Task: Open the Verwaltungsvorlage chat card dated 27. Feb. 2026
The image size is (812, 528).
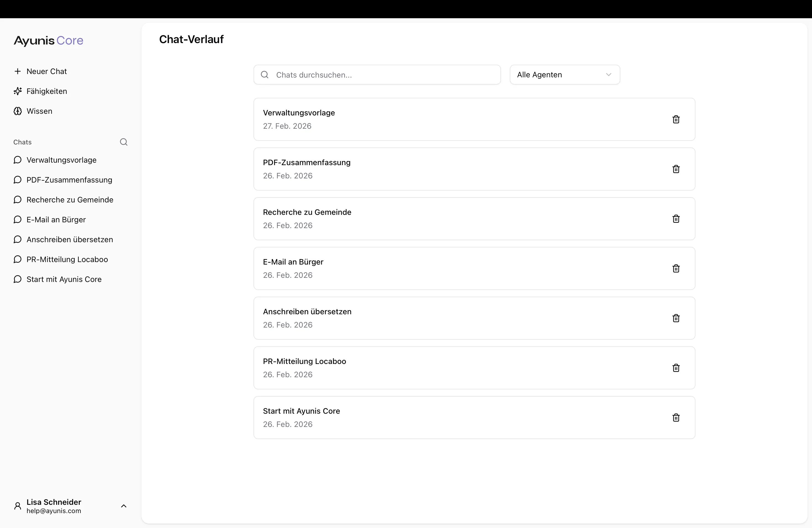Action: 409,119
